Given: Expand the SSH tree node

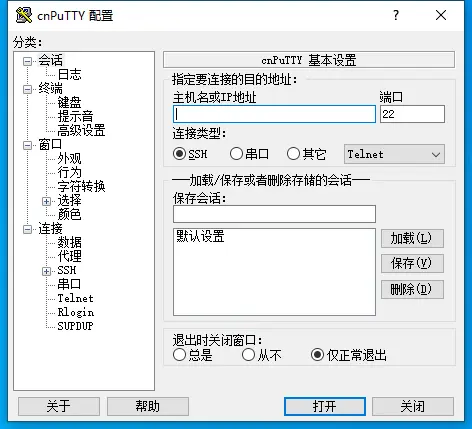Looking at the screenshot, I should coord(46,271).
